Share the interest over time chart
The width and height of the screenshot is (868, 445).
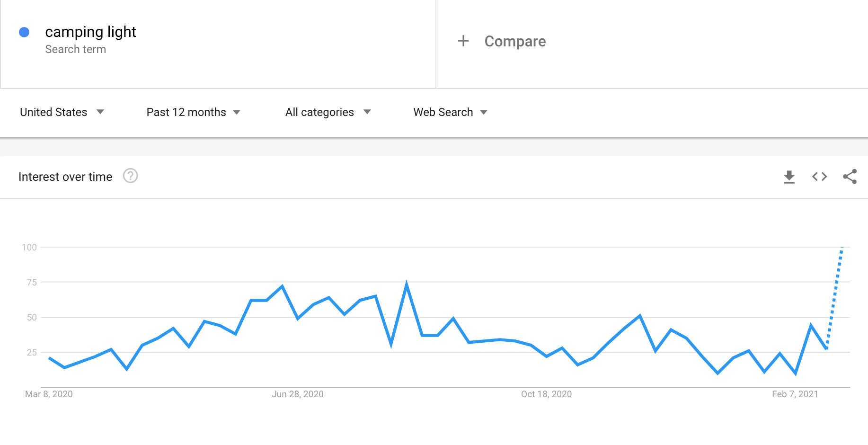click(850, 177)
